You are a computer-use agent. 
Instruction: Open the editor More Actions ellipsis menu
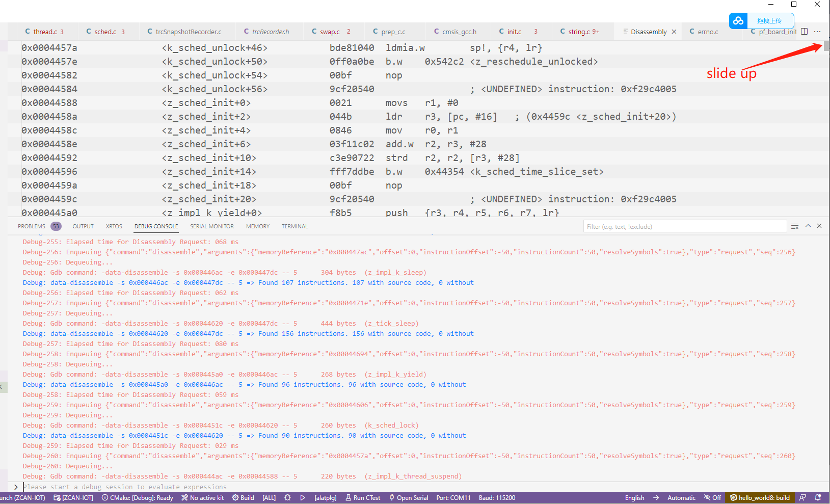coord(817,32)
